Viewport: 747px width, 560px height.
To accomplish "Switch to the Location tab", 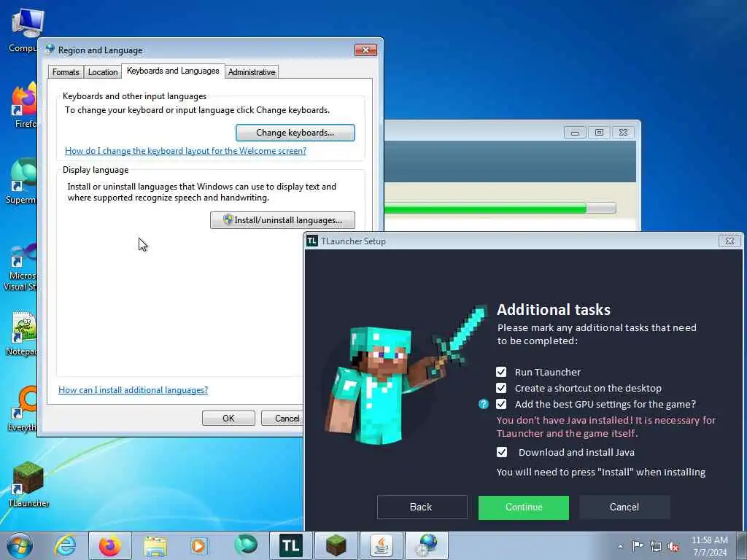I will click(102, 72).
